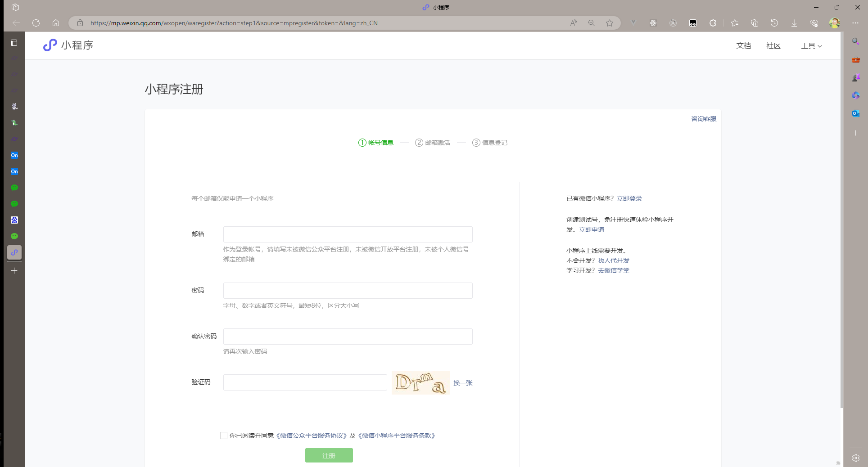The width and height of the screenshot is (868, 467).
Task: Open Baidu from the browser sidebar
Action: pyautogui.click(x=14, y=220)
